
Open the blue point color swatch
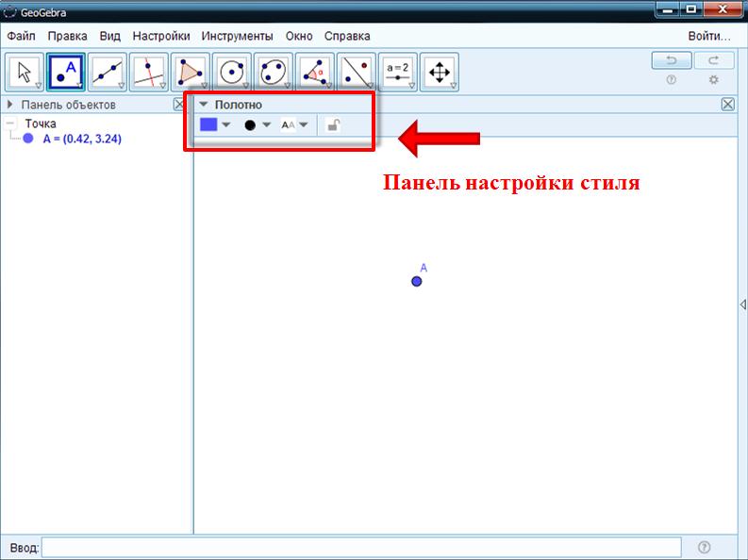(x=208, y=124)
